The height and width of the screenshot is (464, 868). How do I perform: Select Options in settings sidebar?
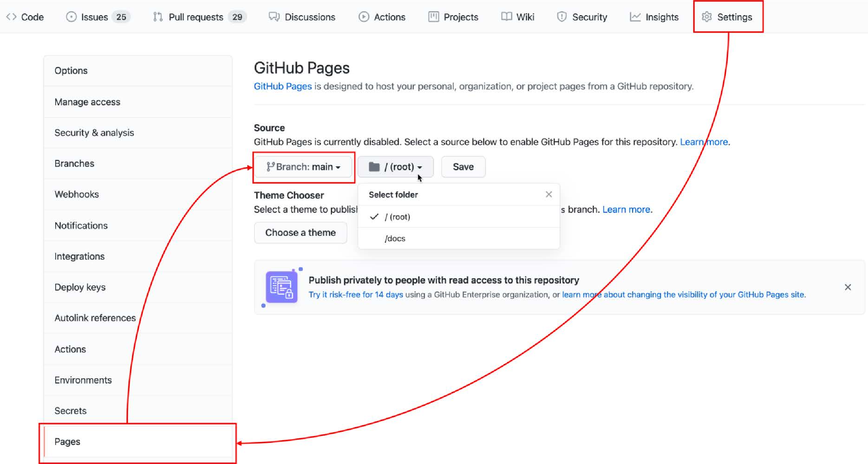pos(138,71)
